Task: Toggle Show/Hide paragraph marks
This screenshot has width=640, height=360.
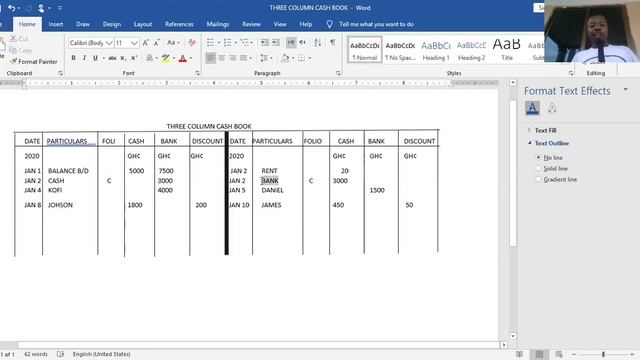Action: coord(333,42)
